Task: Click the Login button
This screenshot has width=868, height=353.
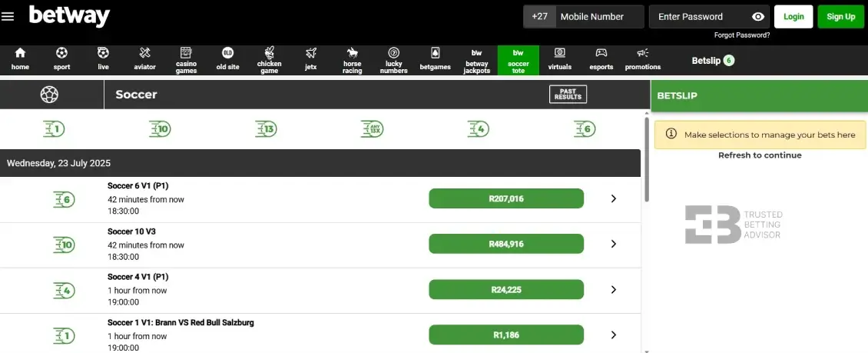Action: pyautogui.click(x=793, y=17)
